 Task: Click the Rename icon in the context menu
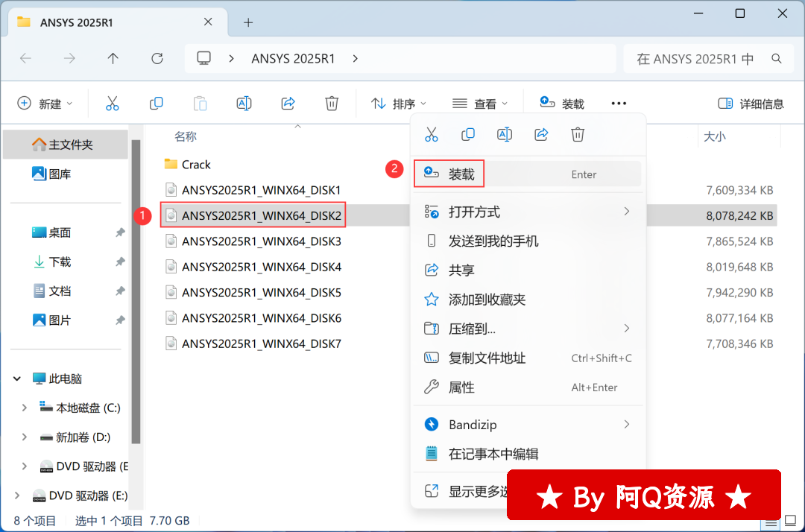[x=504, y=135]
